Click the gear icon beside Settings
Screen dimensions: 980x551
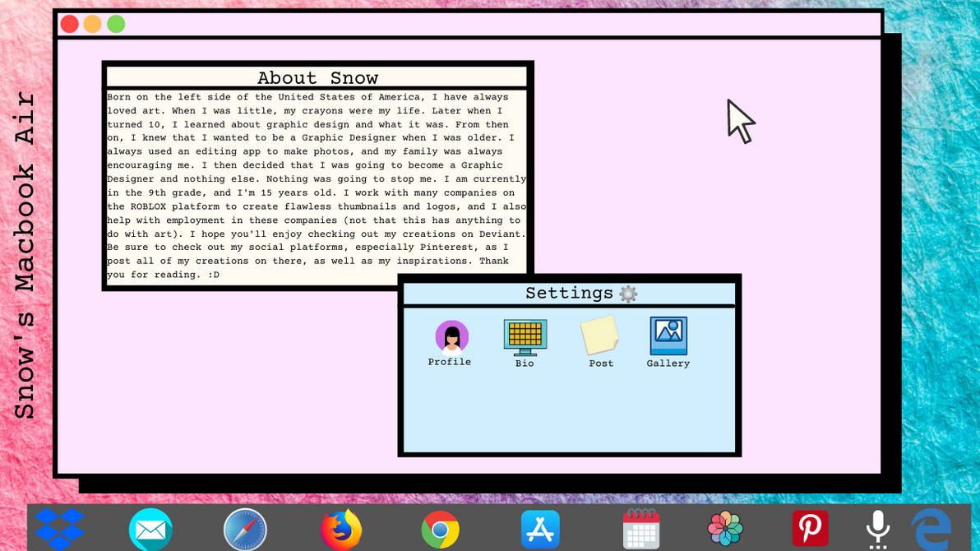(629, 293)
